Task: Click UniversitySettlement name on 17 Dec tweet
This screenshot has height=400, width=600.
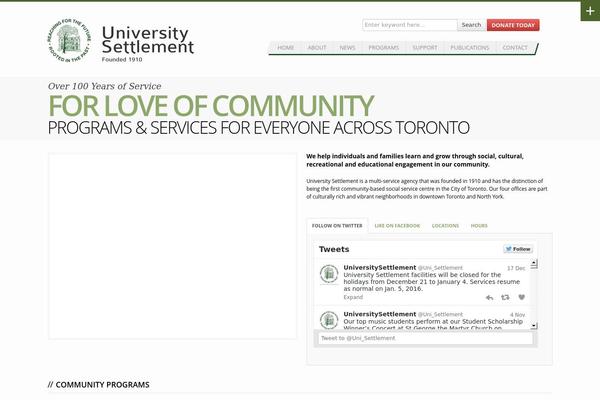Action: tap(380, 268)
